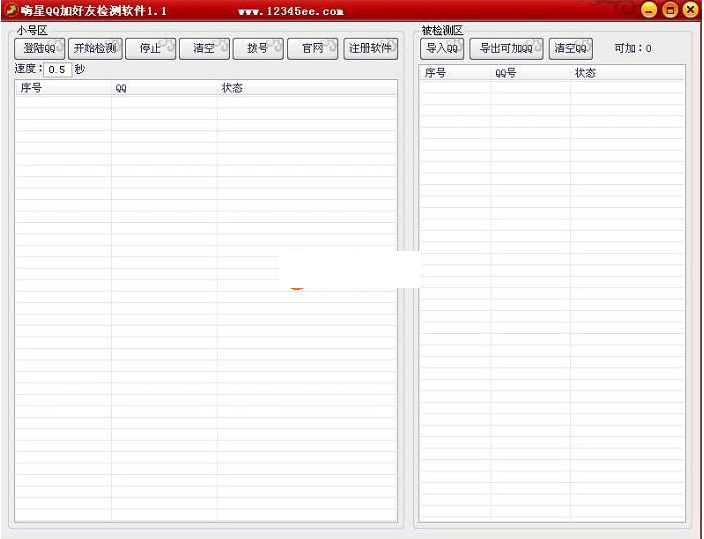Clear the small account list with 清空
The width and height of the screenshot is (704, 539).
[204, 49]
